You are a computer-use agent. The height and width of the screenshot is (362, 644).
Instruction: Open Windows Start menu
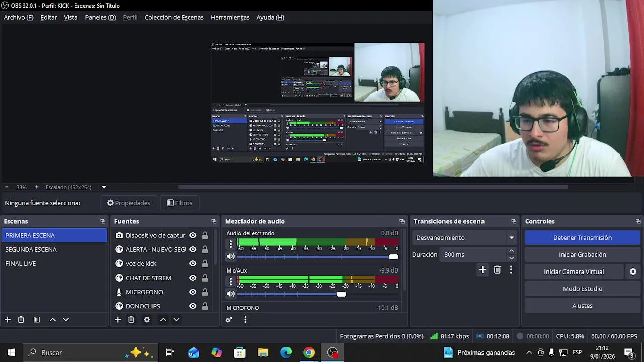click(11, 353)
